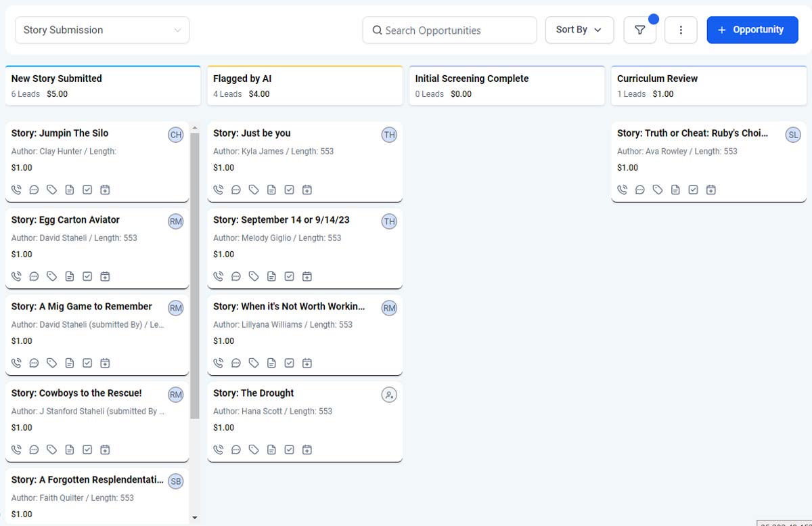The height and width of the screenshot is (526, 812).
Task: Open Story: When it's Not Worth Working card title
Action: [x=289, y=307]
